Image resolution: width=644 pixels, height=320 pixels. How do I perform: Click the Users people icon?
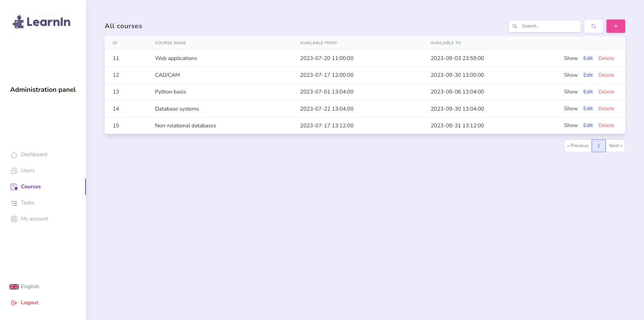(x=14, y=171)
